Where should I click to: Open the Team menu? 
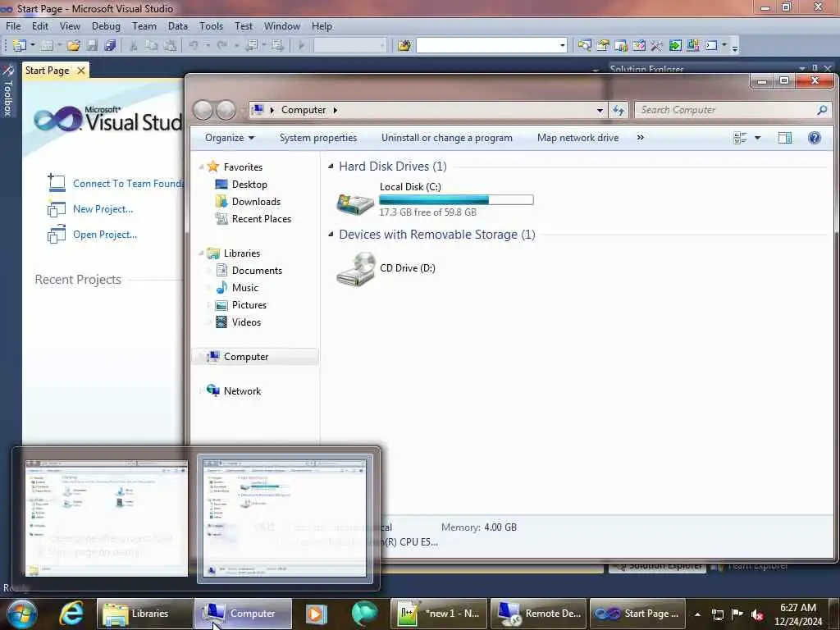(144, 25)
